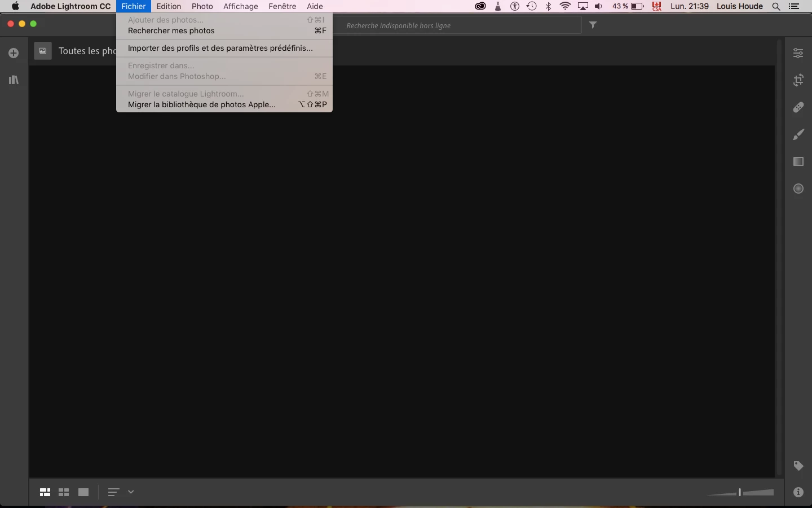Click the search field

pyautogui.click(x=457, y=25)
